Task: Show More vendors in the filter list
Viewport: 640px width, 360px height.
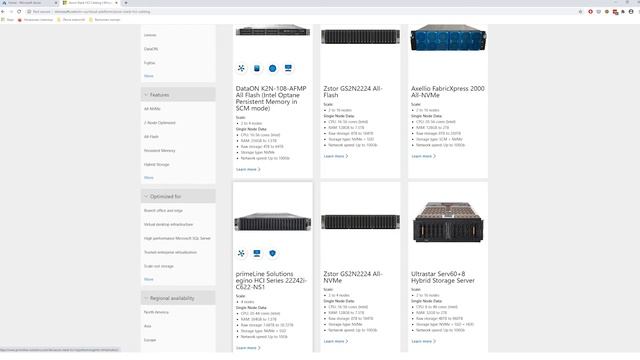Action: [x=149, y=76]
